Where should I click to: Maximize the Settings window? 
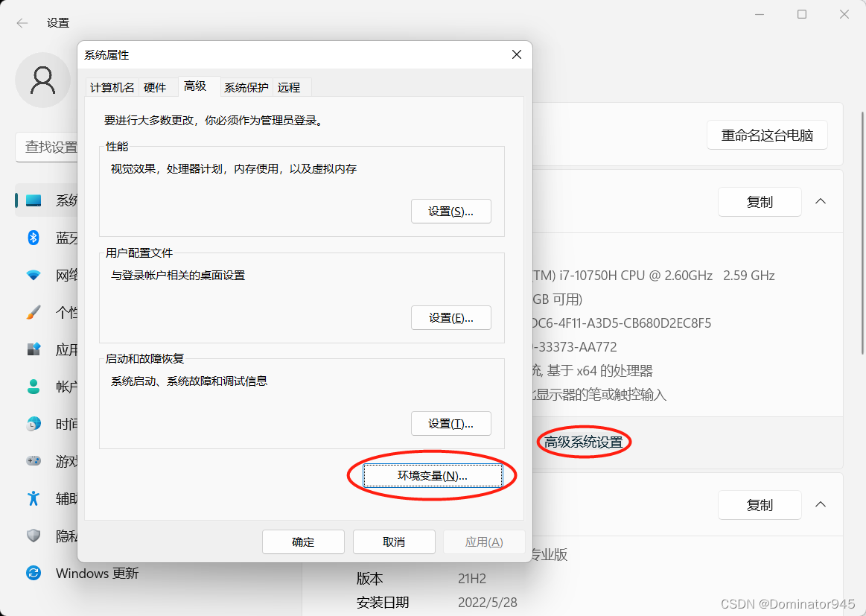point(802,14)
